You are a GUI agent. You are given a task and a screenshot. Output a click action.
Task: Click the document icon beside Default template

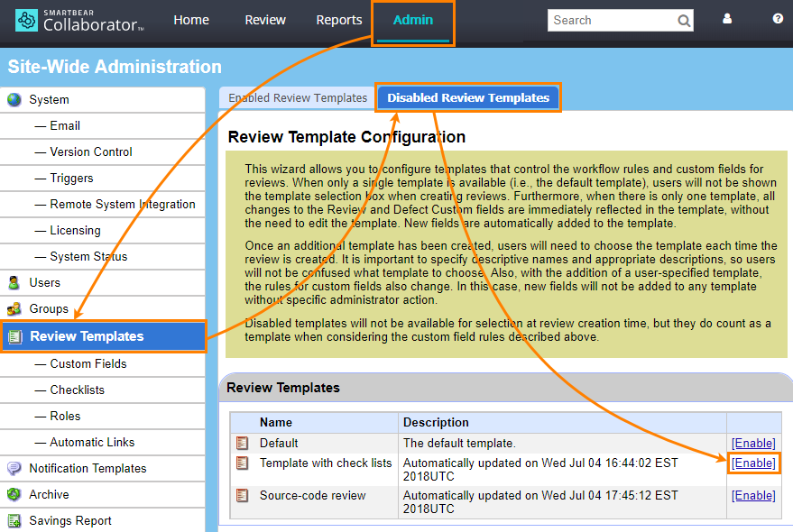pyautogui.click(x=242, y=443)
